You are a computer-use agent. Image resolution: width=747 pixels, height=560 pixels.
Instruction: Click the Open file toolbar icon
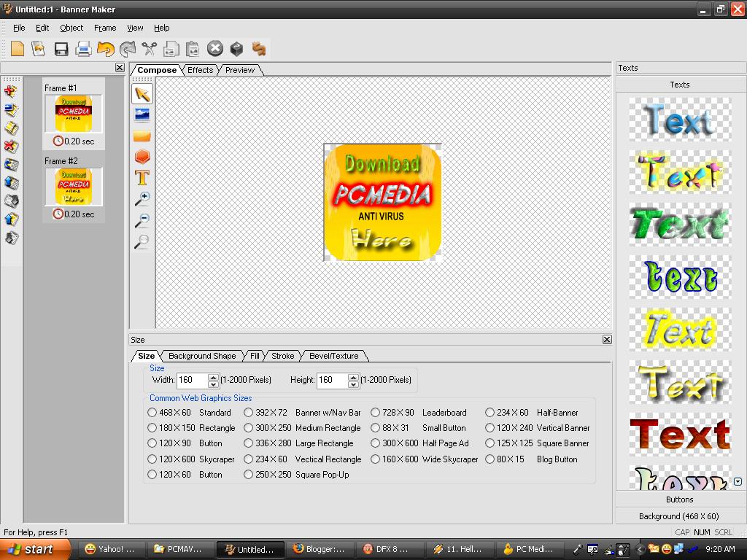[x=39, y=49]
